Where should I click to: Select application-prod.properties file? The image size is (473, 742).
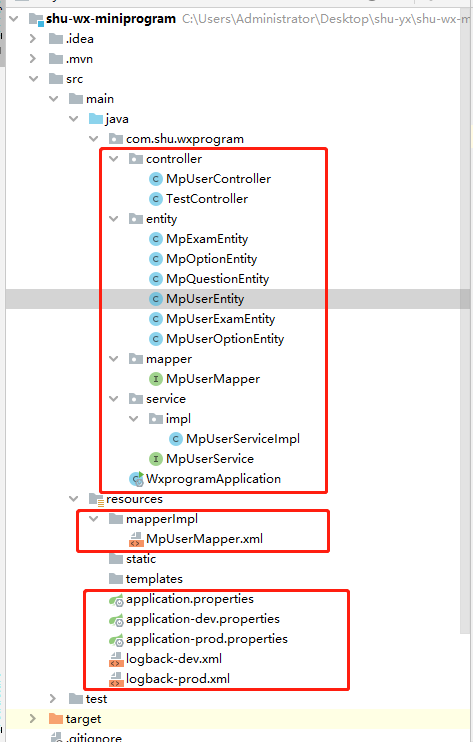pos(207,639)
